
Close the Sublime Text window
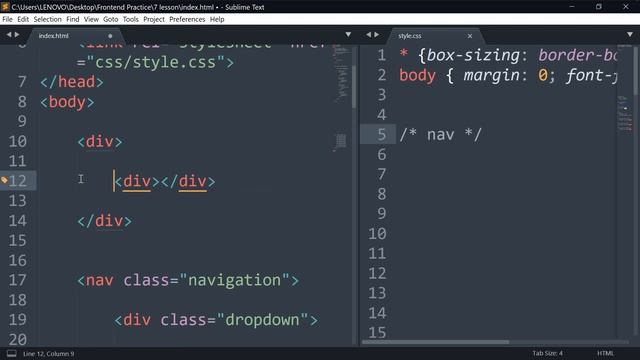(x=626, y=7)
